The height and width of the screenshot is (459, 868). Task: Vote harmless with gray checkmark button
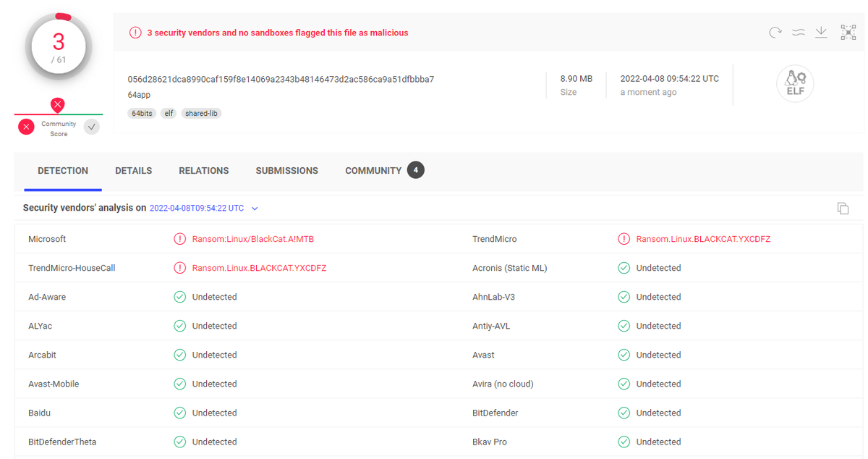click(91, 127)
